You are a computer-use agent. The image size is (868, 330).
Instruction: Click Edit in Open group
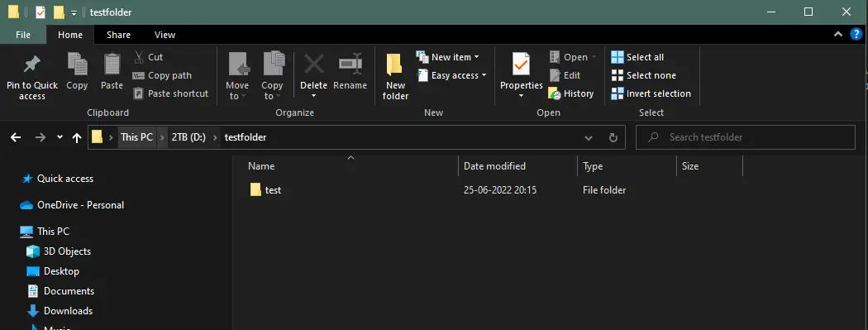click(565, 75)
